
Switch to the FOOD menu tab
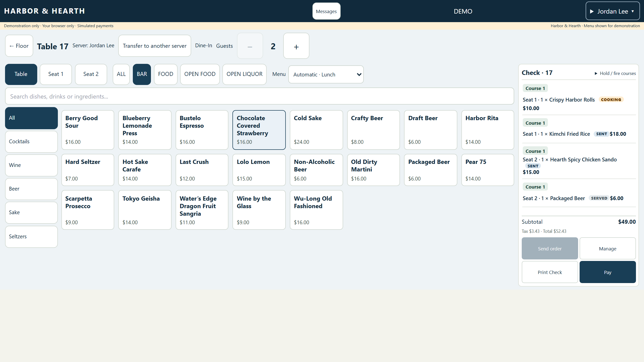tap(166, 74)
